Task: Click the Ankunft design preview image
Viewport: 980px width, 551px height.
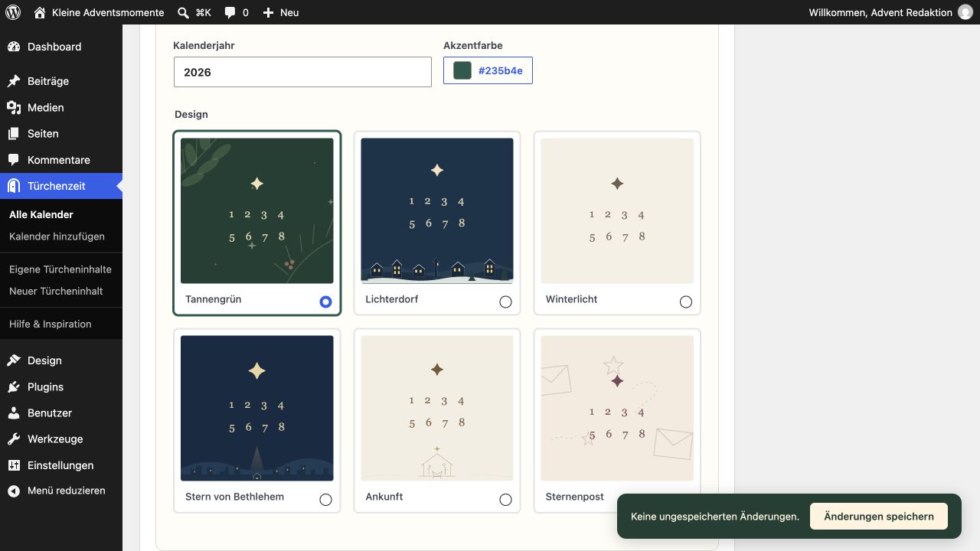Action: pyautogui.click(x=437, y=409)
